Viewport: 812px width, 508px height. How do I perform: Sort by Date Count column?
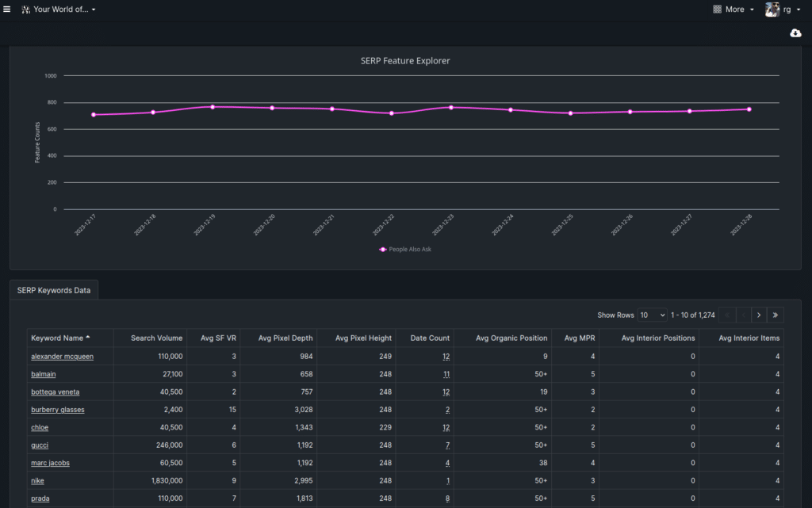[430, 338]
